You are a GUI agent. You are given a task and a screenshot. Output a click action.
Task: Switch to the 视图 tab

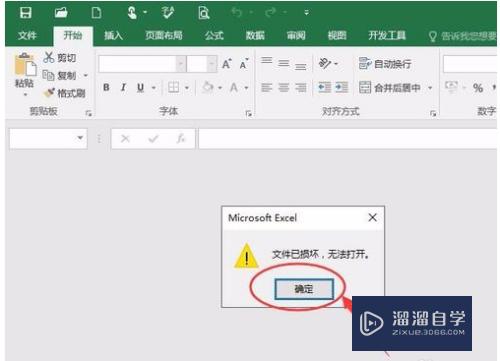(337, 35)
